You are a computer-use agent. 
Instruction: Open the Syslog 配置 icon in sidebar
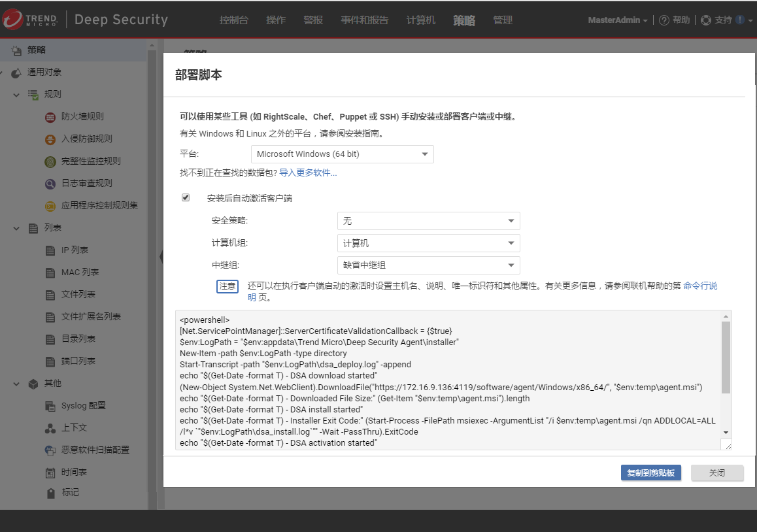point(50,406)
